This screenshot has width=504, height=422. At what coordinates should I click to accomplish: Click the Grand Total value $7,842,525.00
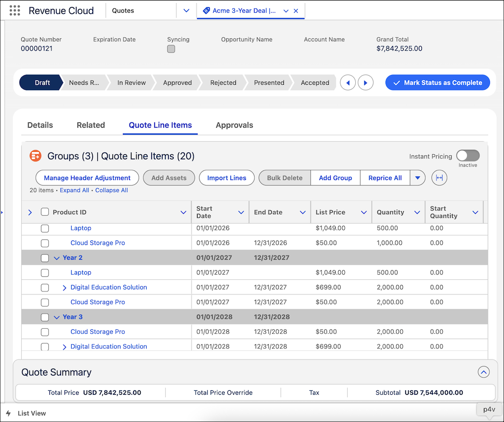point(399,48)
